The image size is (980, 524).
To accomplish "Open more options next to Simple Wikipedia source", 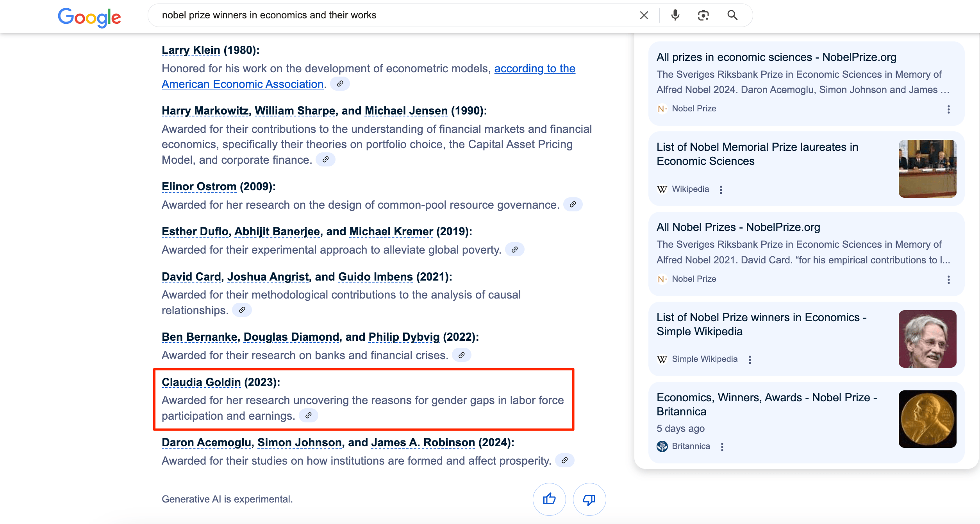I will click(x=750, y=359).
